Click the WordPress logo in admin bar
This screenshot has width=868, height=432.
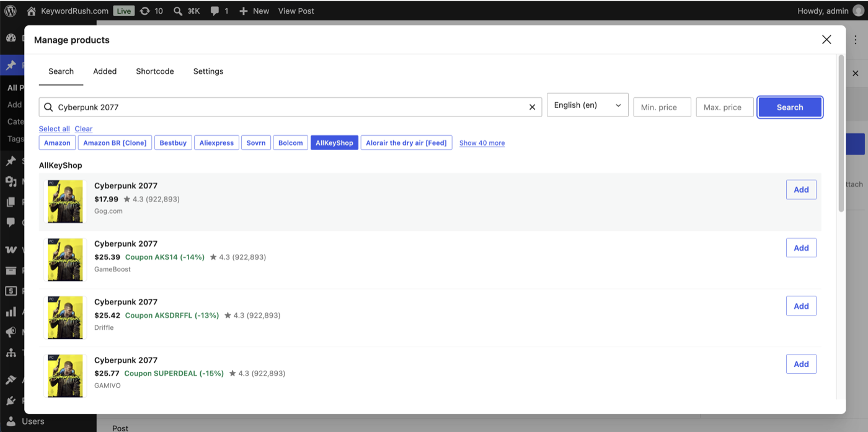[x=11, y=11]
